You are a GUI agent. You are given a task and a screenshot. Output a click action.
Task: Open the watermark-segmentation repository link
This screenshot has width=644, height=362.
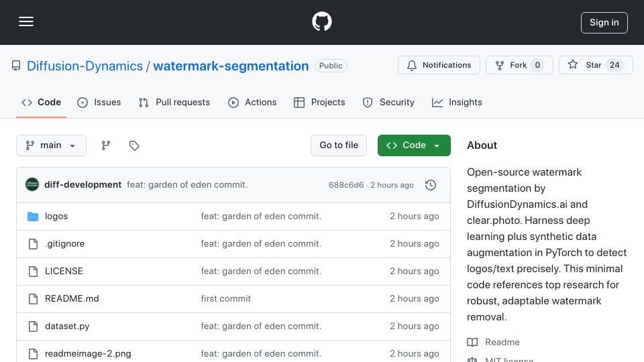point(230,66)
